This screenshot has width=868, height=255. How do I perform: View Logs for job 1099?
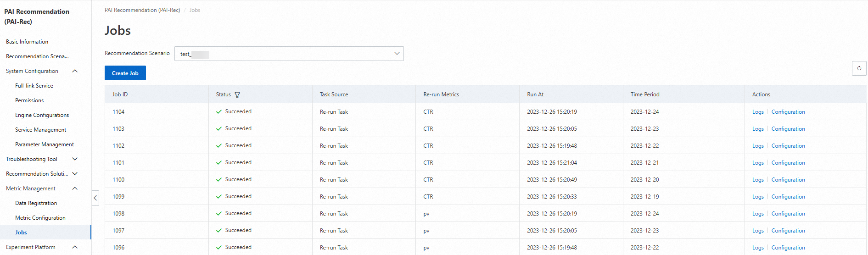point(758,197)
